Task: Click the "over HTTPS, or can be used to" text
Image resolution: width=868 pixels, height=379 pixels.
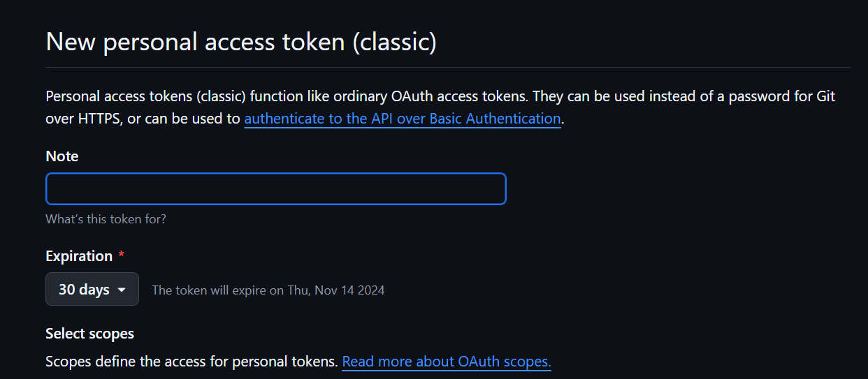Action: 143,119
